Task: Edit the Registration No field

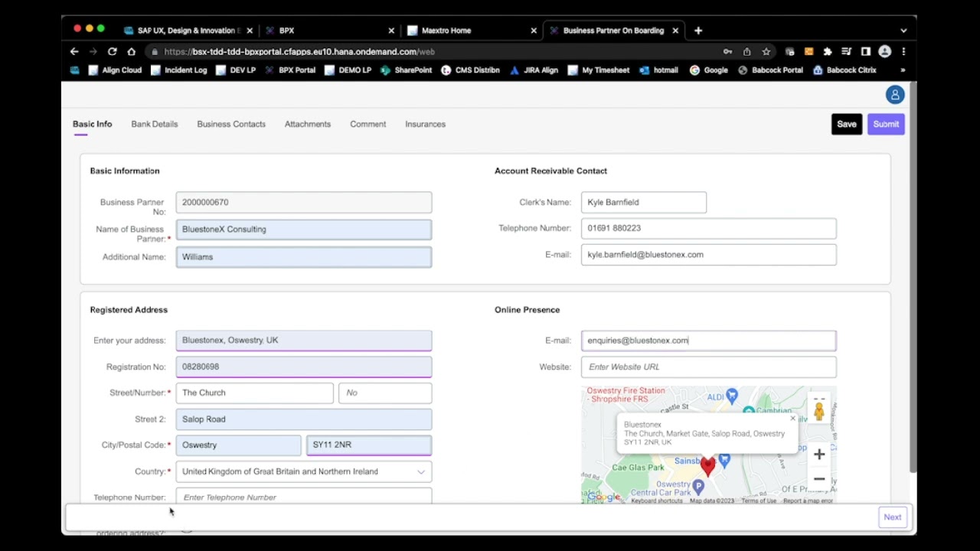Action: coord(304,367)
